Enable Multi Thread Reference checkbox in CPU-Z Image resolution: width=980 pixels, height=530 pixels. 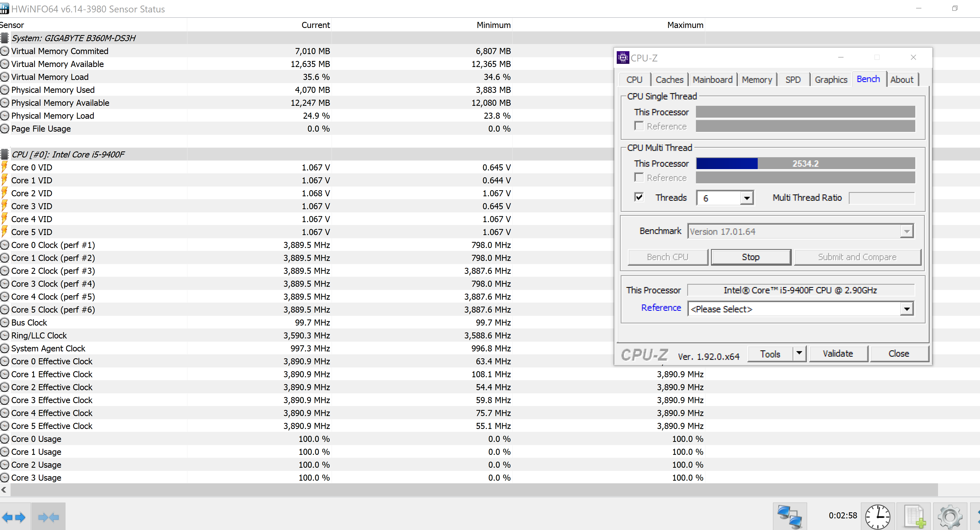639,177
